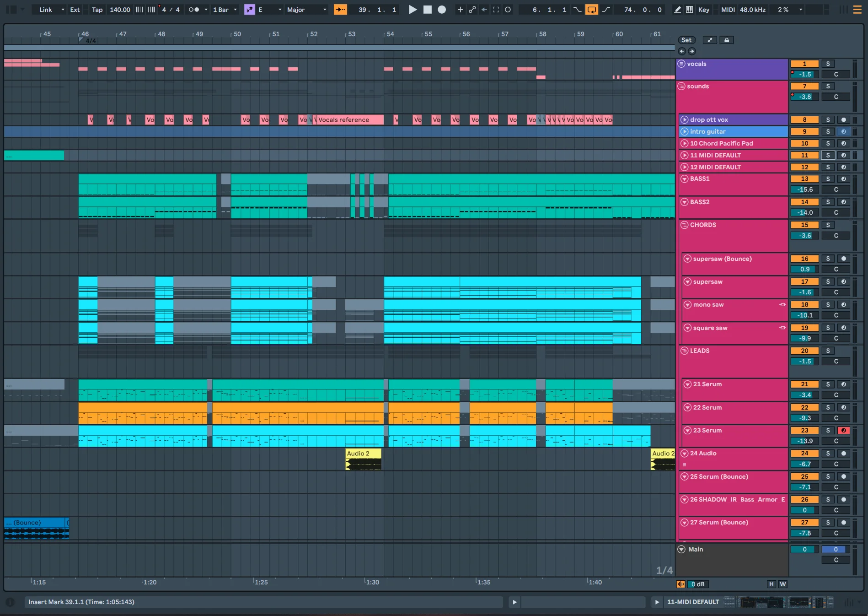Collapse the Main track
Viewport: 868px width, 616px height.
click(681, 550)
